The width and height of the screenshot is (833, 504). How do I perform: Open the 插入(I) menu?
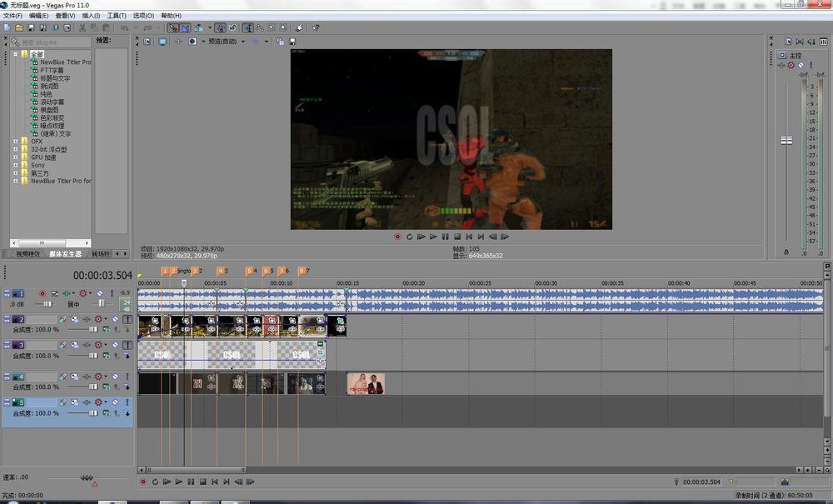point(91,16)
